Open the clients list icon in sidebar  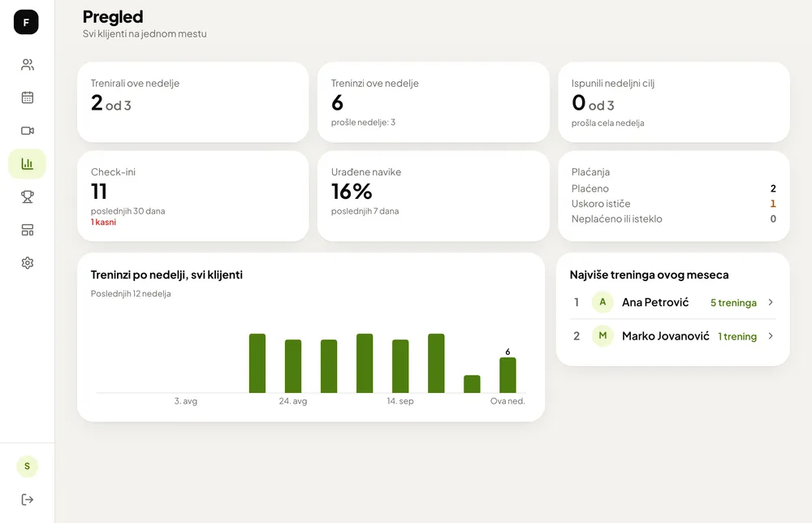pyautogui.click(x=28, y=65)
